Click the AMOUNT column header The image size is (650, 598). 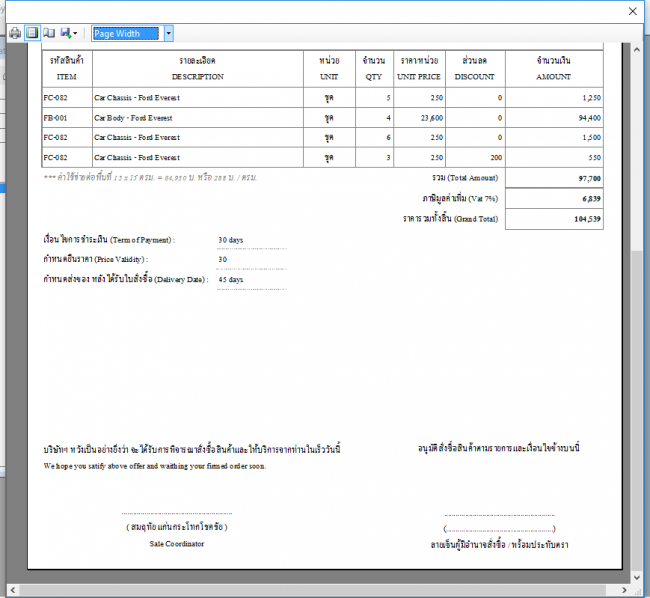pos(554,69)
